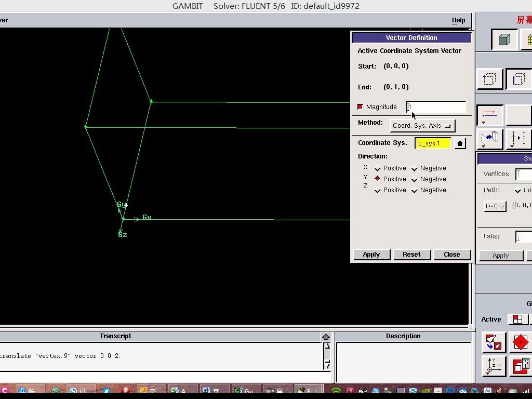532x399 pixels.
Task: Select Z Negative direction
Action: 414,190
